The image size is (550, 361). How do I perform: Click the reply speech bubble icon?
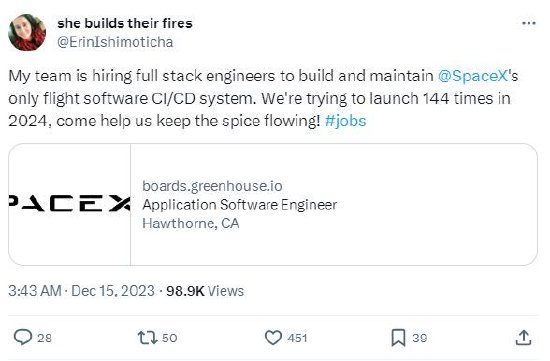point(23,337)
